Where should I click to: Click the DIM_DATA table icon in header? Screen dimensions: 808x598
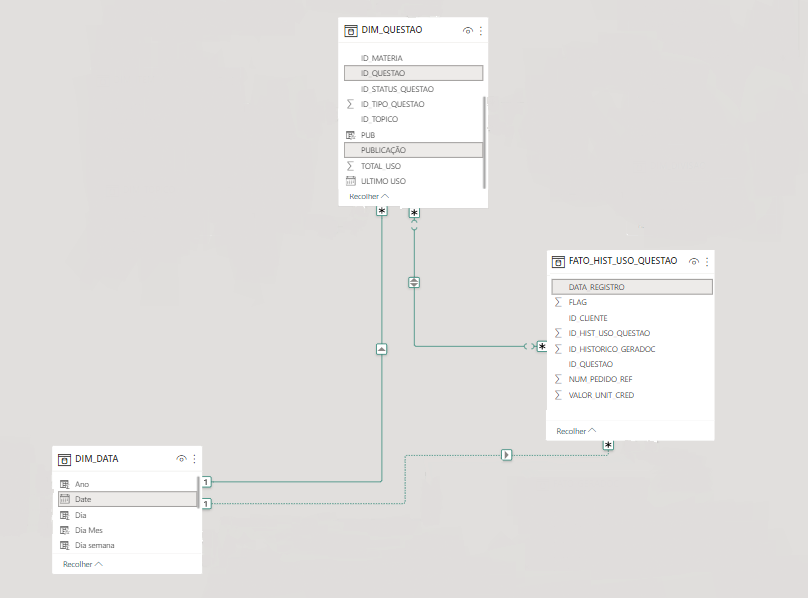coord(64,460)
